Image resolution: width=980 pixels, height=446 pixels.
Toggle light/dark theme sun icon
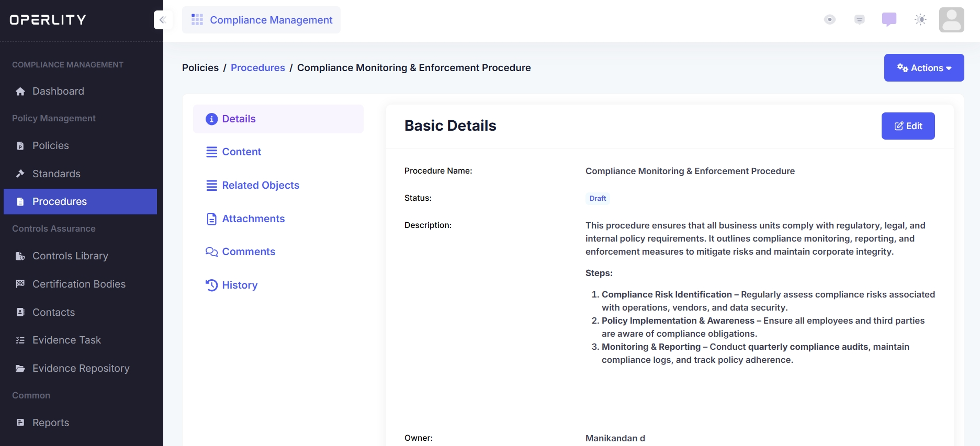(920, 20)
